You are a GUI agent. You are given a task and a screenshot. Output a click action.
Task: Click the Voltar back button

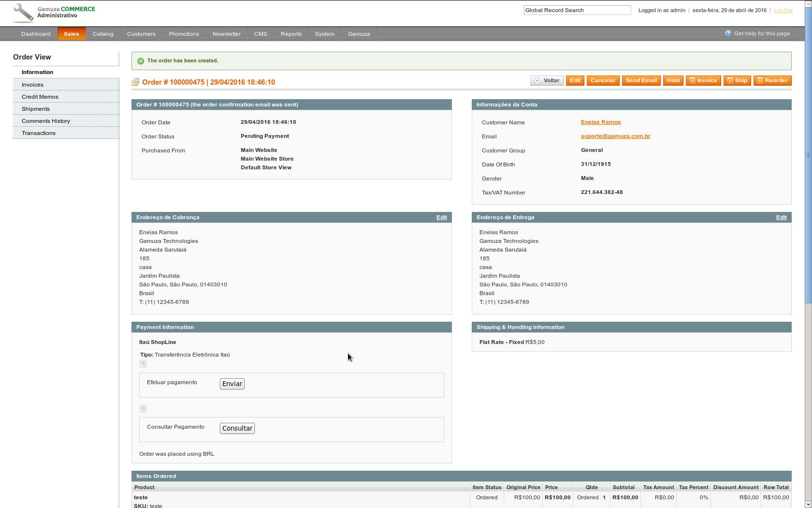(x=547, y=81)
